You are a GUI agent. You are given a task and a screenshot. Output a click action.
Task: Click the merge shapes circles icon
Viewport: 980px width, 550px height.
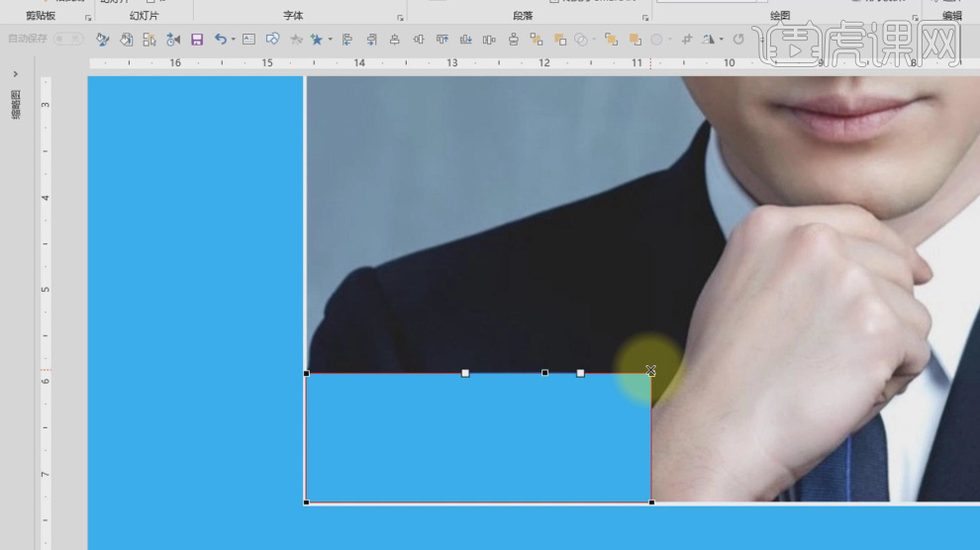[x=581, y=40]
